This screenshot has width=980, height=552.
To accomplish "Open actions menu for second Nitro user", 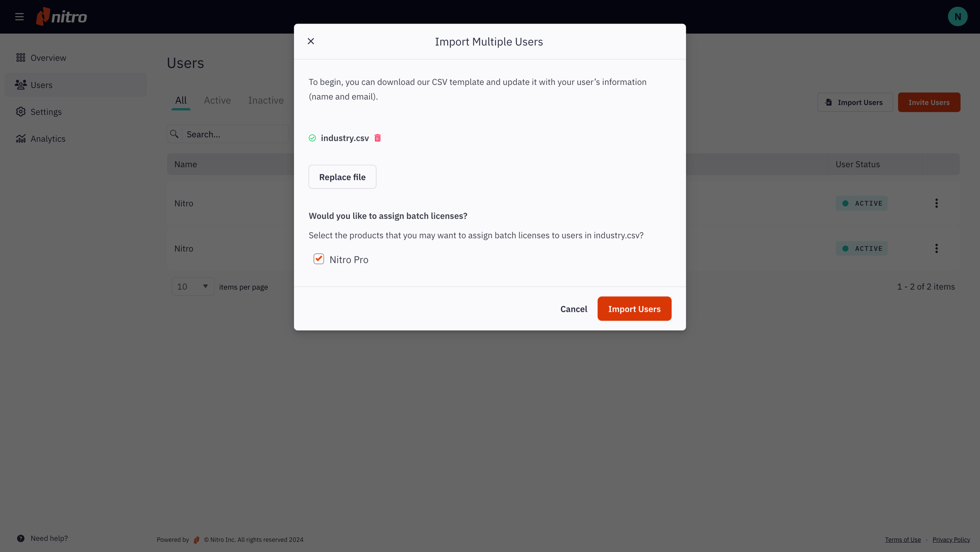I will [936, 249].
